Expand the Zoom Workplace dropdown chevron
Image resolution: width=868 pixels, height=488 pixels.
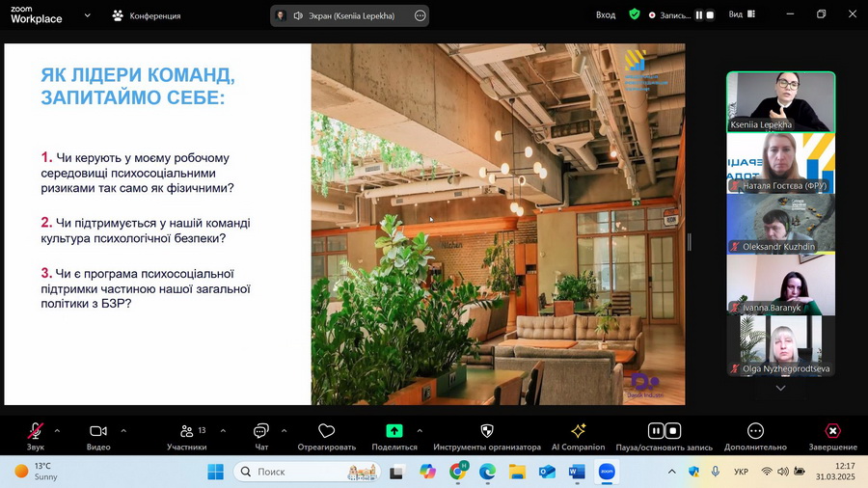(x=88, y=15)
